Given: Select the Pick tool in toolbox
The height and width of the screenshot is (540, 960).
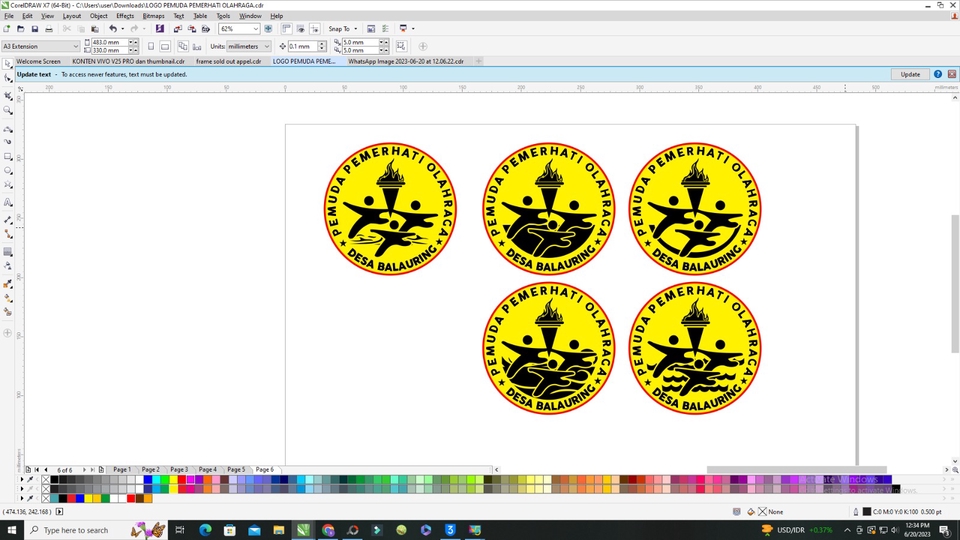Looking at the screenshot, I should tap(8, 64).
